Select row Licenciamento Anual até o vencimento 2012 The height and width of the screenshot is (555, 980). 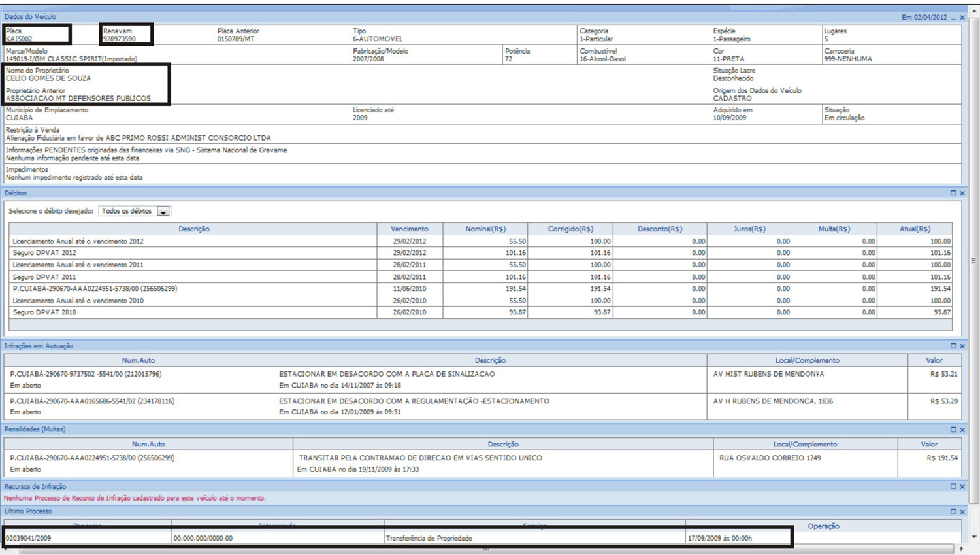coord(480,241)
